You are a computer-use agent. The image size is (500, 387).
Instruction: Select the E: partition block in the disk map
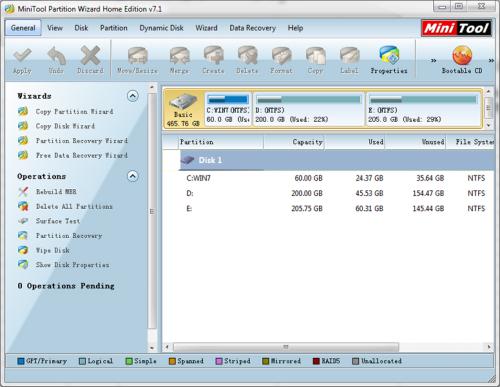tap(423, 109)
